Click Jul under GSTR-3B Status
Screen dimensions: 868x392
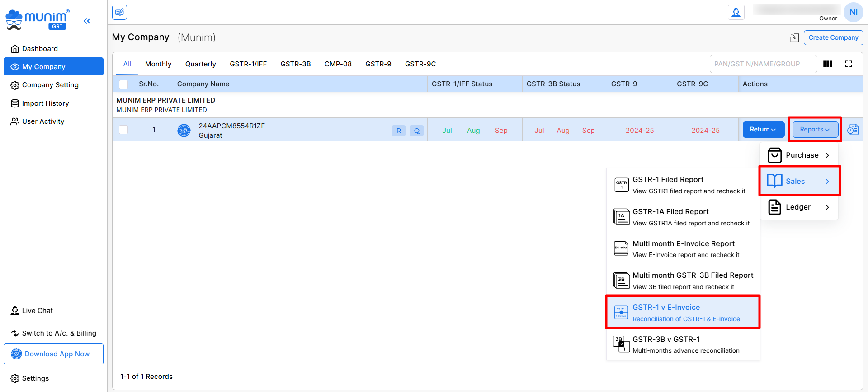539,131
